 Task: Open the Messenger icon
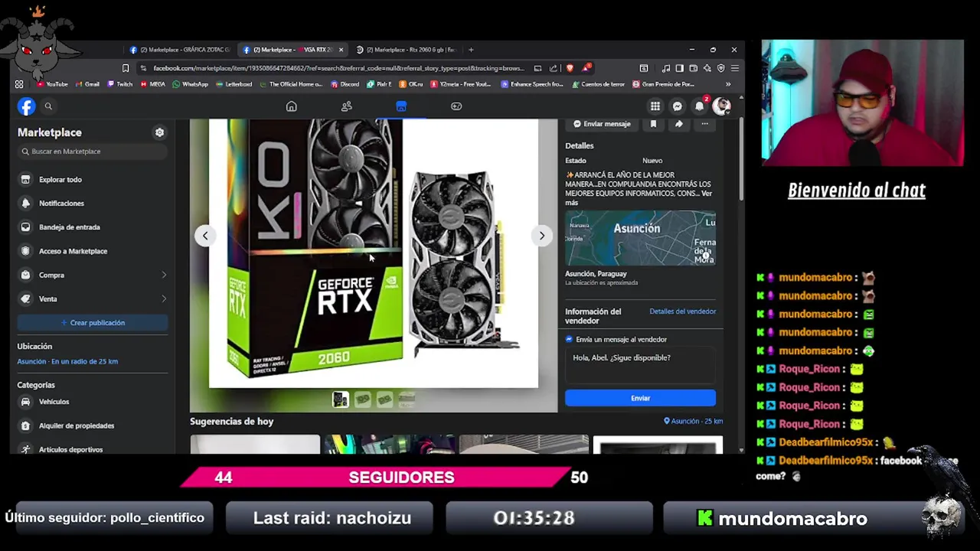[678, 106]
